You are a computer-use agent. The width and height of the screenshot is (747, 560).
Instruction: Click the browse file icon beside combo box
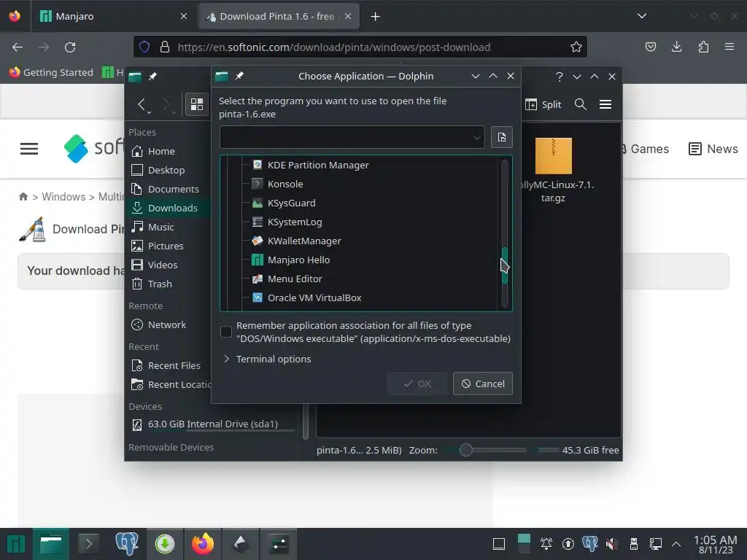(502, 138)
